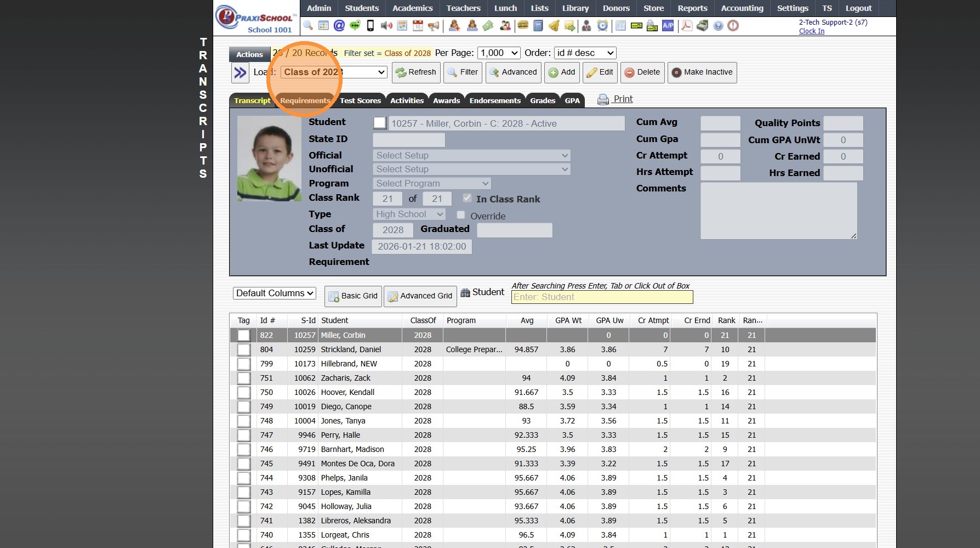Image resolution: width=980 pixels, height=548 pixels.
Task: Open the Default Columns dropdown
Action: pyautogui.click(x=275, y=293)
